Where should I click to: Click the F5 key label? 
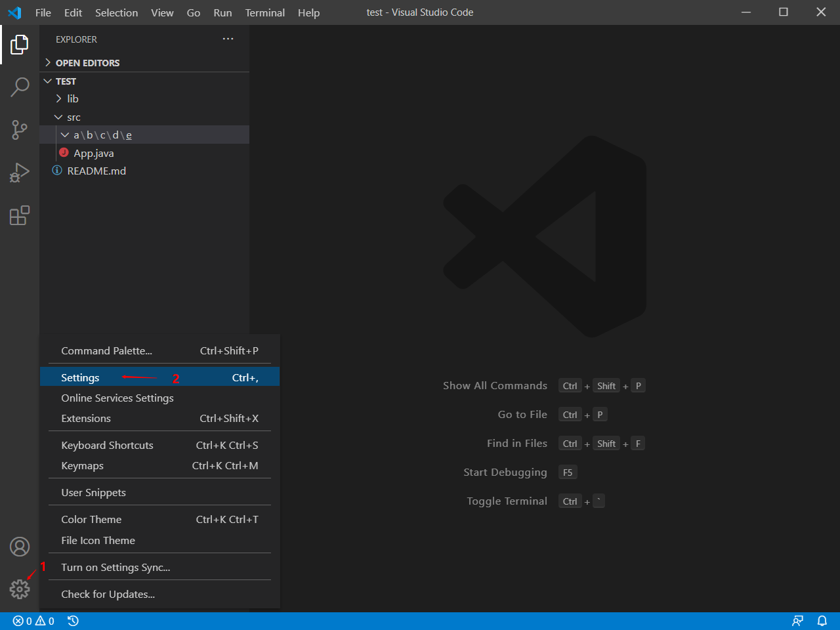[568, 472]
